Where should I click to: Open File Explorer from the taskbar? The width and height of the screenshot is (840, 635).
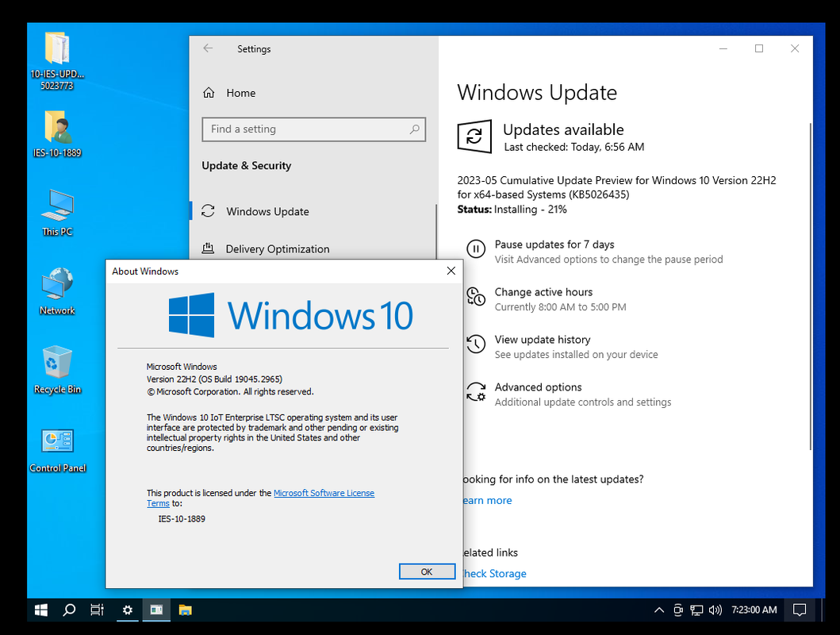pos(186,610)
